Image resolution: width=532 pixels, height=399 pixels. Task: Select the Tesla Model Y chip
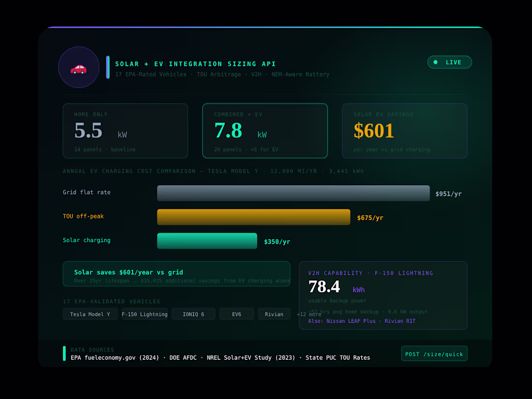click(90, 314)
